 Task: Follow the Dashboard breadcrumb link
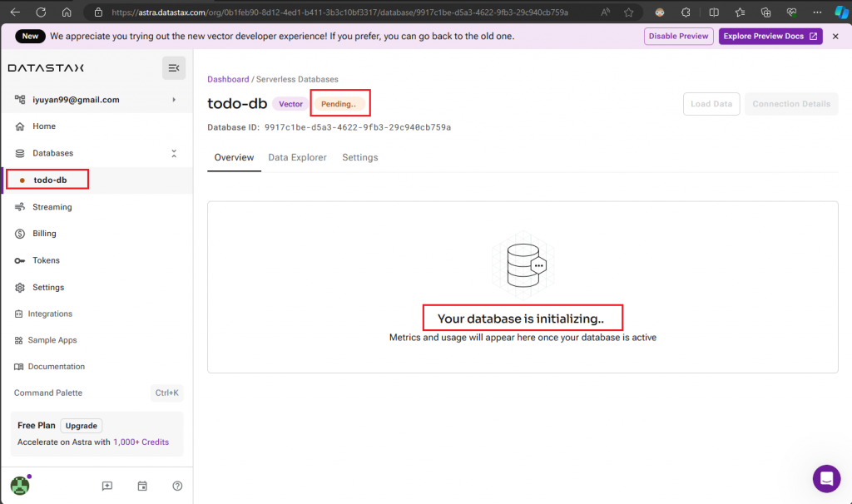click(228, 79)
